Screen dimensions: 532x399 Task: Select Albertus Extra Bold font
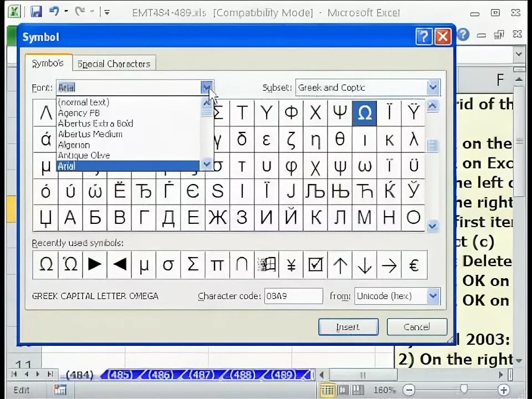click(x=128, y=124)
